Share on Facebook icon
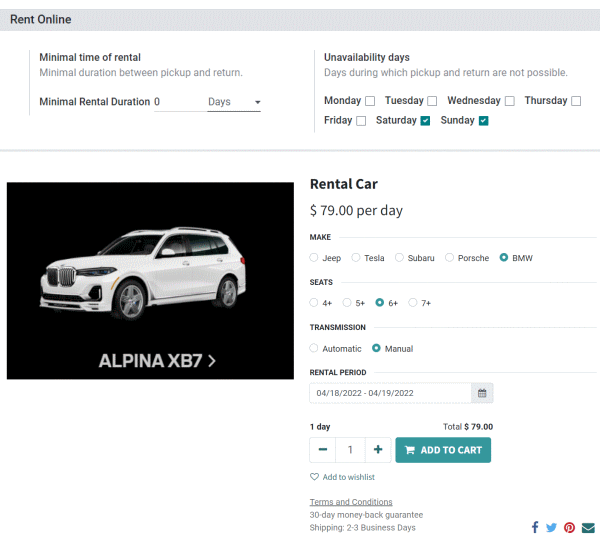Screen dimensions: 600x549 [535, 527]
